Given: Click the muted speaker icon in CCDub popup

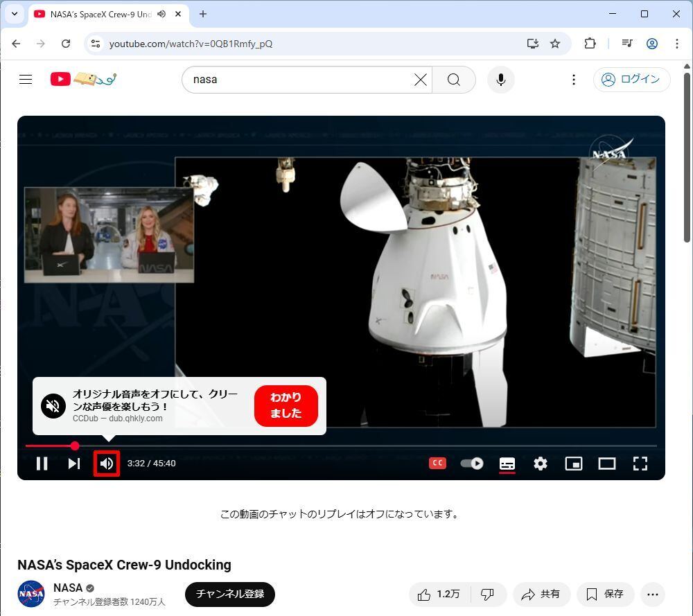Looking at the screenshot, I should pyautogui.click(x=53, y=405).
